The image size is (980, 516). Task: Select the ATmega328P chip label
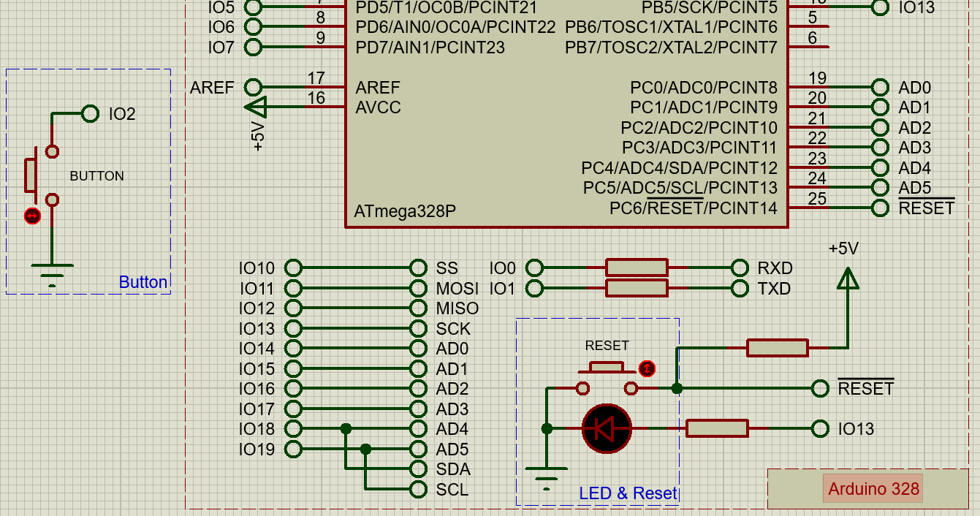405,212
